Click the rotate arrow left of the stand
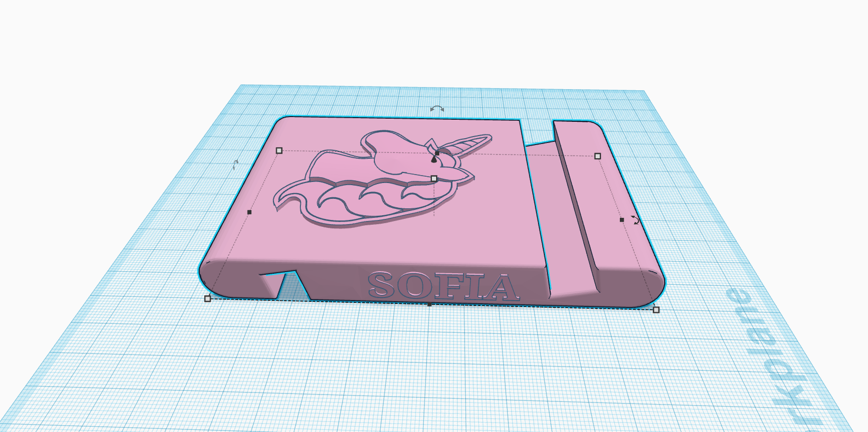Image resolution: width=868 pixels, height=432 pixels. point(235,165)
